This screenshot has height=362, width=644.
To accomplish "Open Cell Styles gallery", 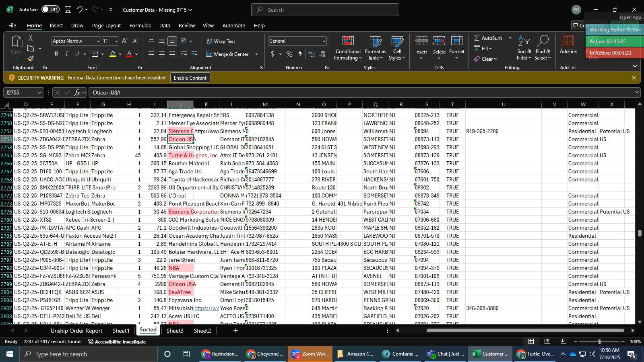I will [x=397, y=48].
